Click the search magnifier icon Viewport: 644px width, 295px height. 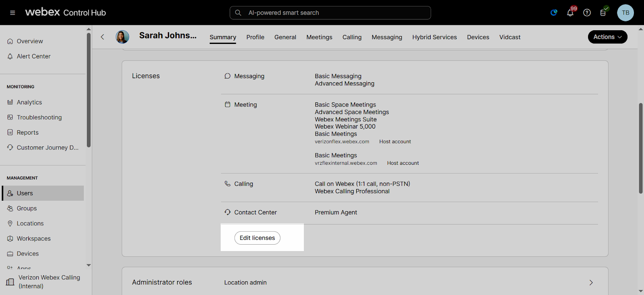[x=238, y=13]
